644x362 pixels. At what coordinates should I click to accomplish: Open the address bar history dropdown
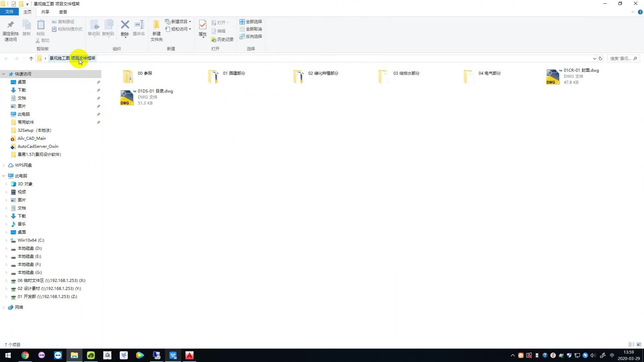(x=594, y=58)
